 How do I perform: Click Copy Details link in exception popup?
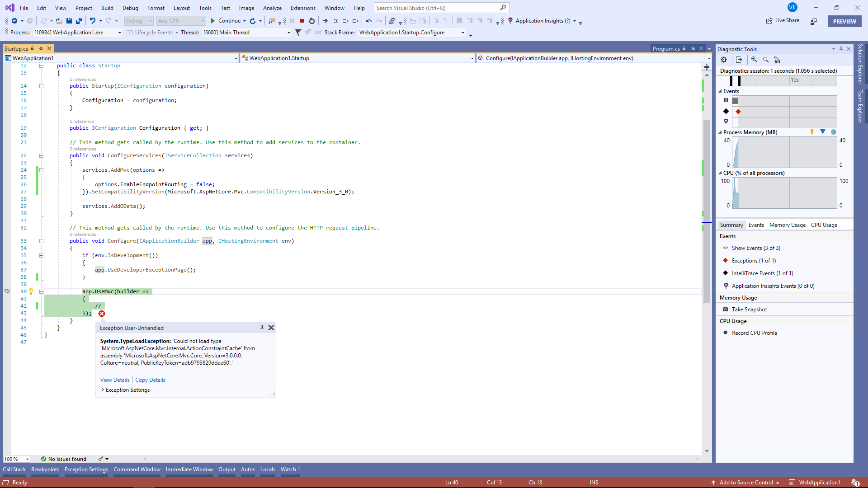(150, 380)
